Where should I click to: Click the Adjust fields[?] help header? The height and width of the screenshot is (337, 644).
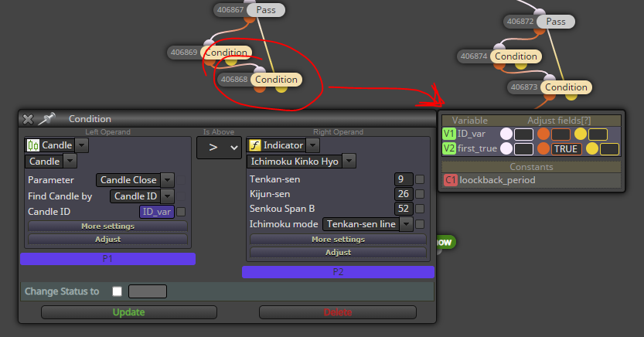point(559,121)
